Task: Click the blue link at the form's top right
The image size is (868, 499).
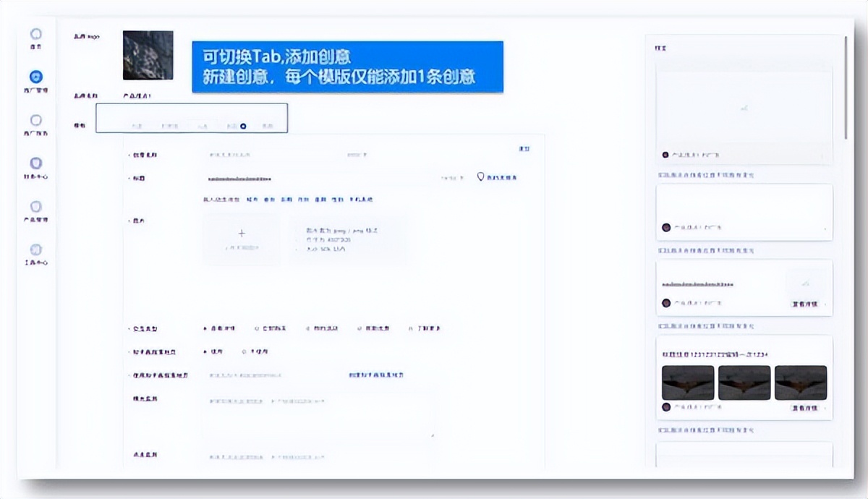Action: coord(525,148)
